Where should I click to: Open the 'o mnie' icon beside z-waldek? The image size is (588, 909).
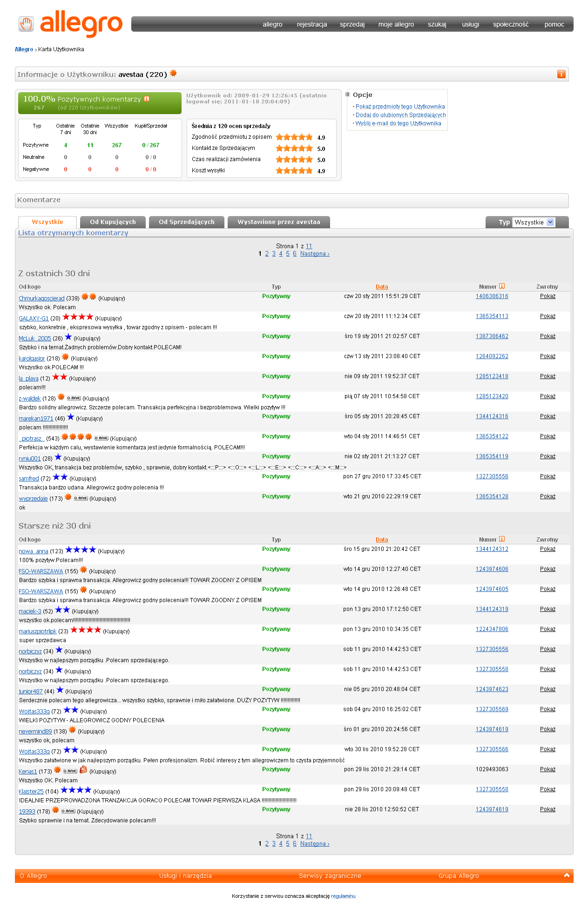coord(74,398)
